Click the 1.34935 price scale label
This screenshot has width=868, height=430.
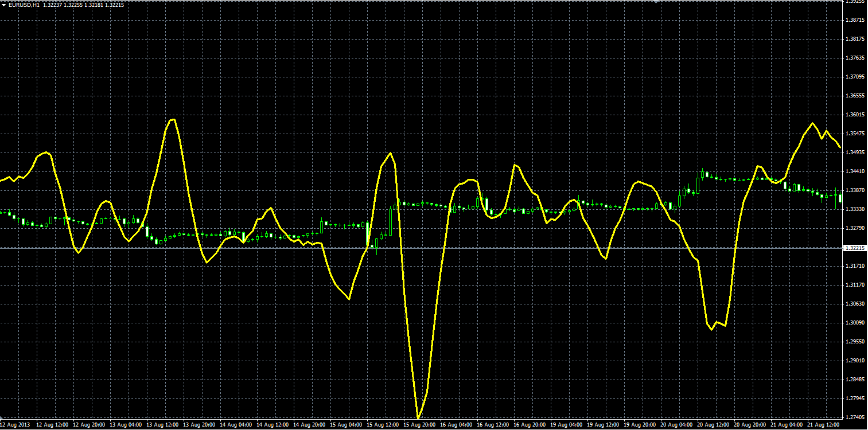(855, 153)
